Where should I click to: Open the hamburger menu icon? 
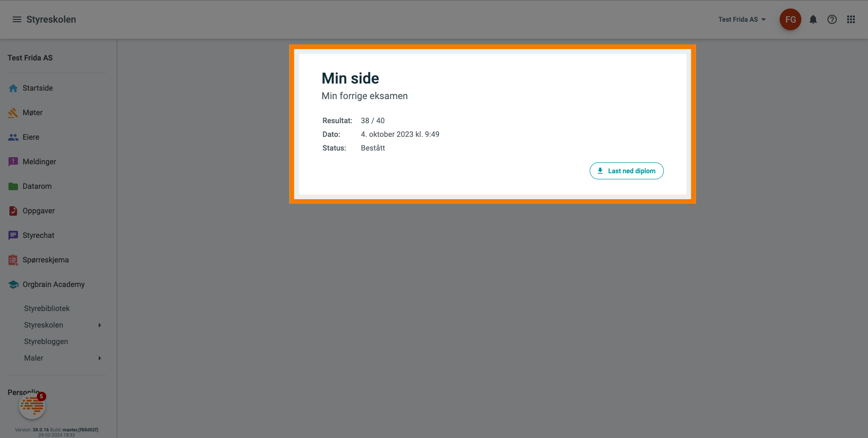17,19
